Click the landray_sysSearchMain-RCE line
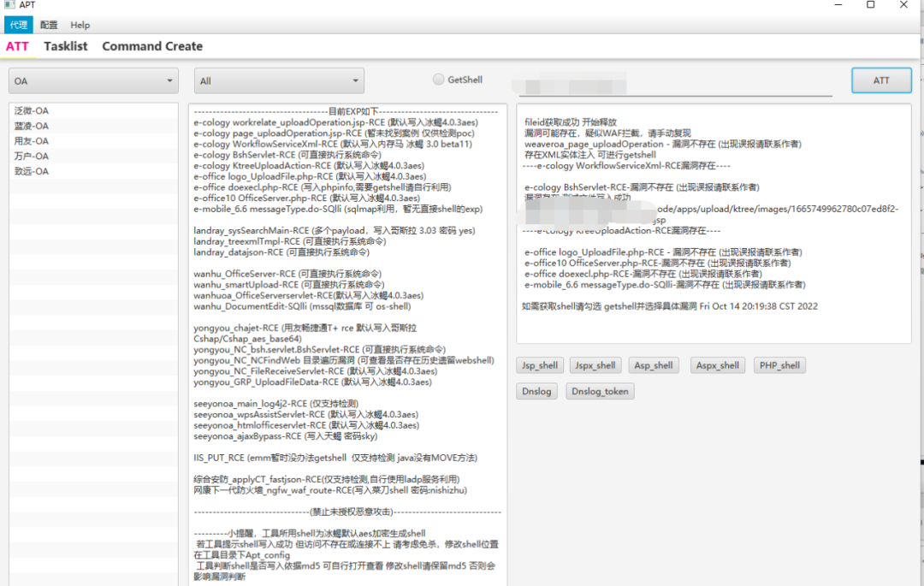 pyautogui.click(x=335, y=230)
